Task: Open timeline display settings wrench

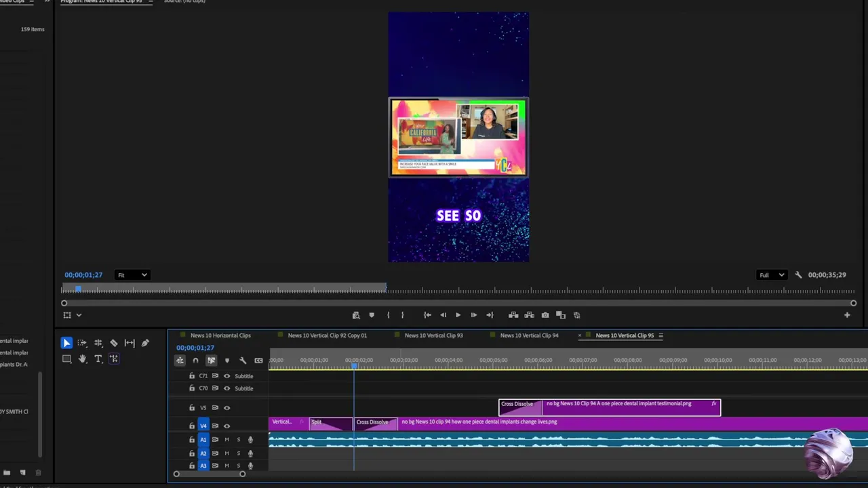Action: click(x=243, y=361)
